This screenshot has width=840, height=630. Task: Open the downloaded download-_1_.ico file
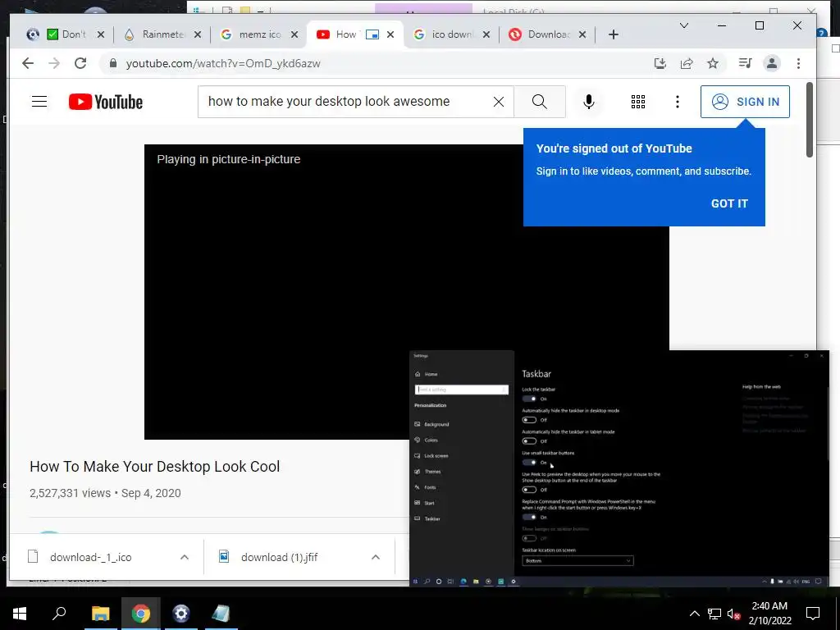(90, 557)
